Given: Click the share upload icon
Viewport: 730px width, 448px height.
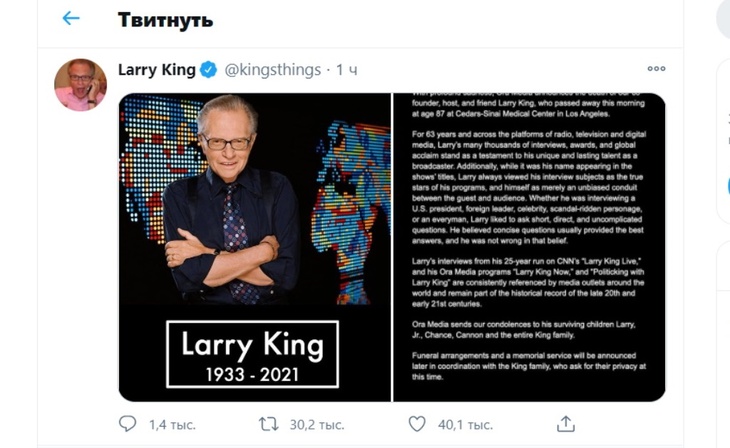Looking at the screenshot, I should point(566,424).
